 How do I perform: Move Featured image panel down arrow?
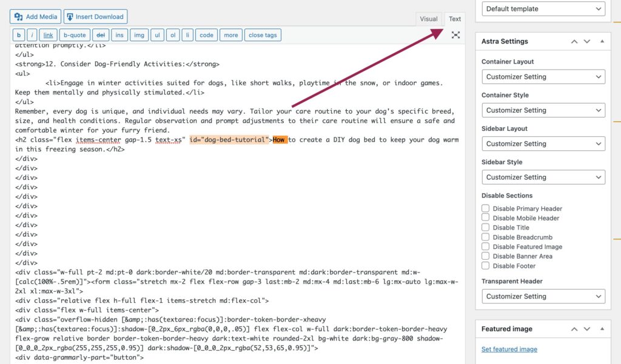pyautogui.click(x=587, y=329)
